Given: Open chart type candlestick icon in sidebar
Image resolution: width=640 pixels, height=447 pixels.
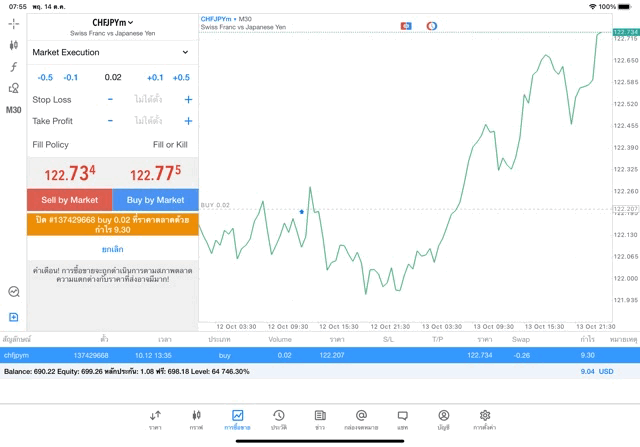Looking at the screenshot, I should pos(13,45).
